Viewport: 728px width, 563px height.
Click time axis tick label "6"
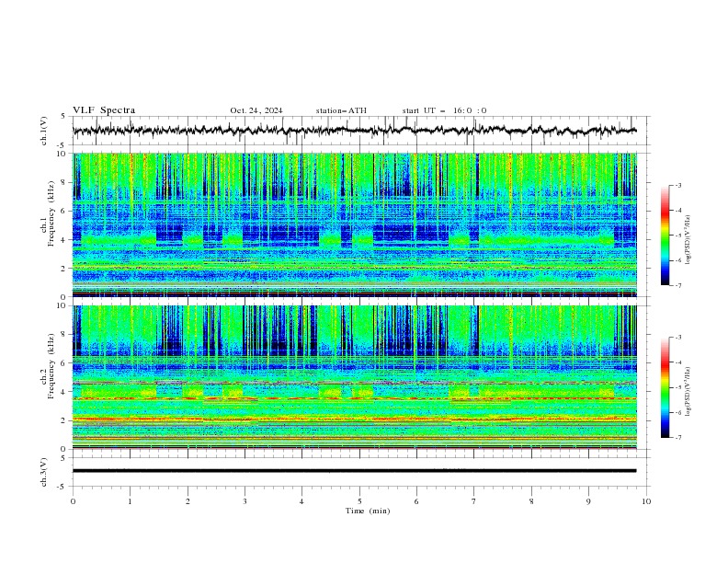(x=416, y=501)
